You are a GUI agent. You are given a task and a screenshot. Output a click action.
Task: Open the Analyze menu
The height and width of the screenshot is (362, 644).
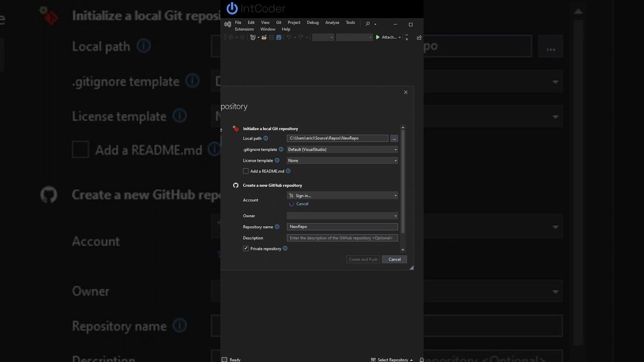point(332,23)
